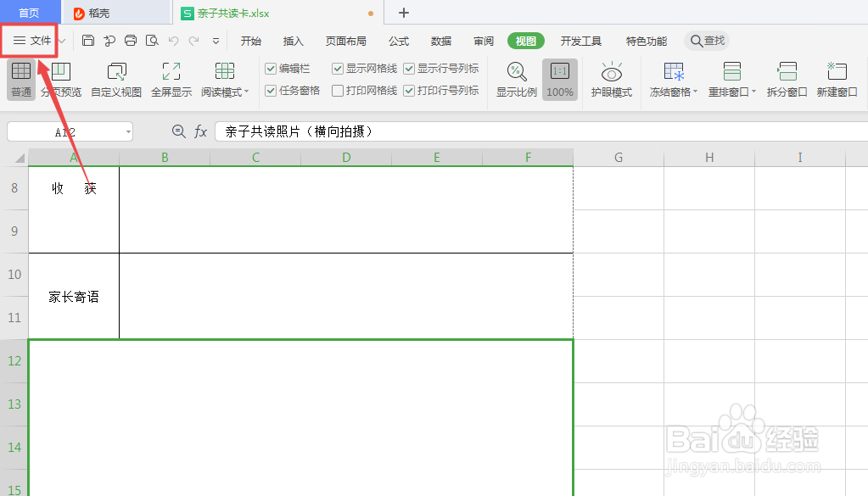The height and width of the screenshot is (496, 868).
Task: Open 自定义视图 custom views
Action: point(116,80)
